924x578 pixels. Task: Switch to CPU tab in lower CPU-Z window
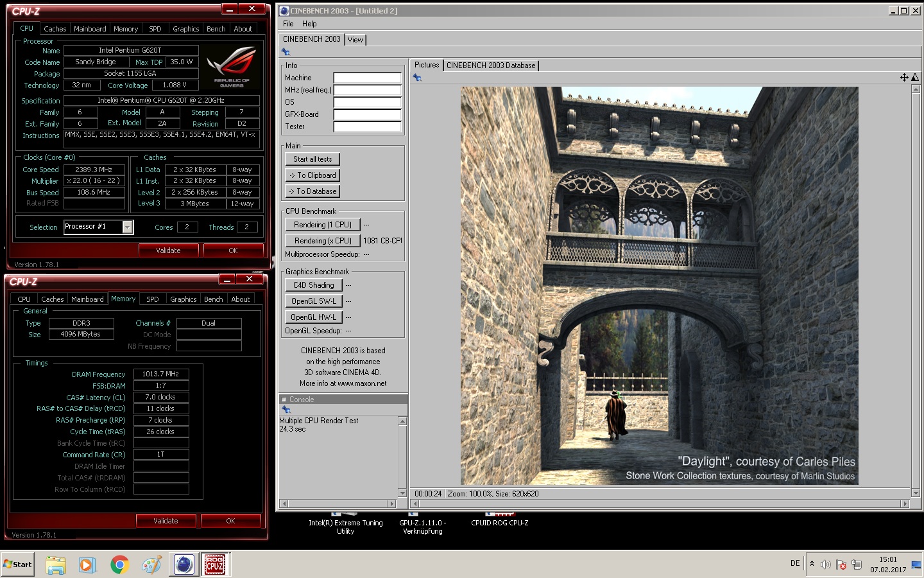[x=24, y=299]
